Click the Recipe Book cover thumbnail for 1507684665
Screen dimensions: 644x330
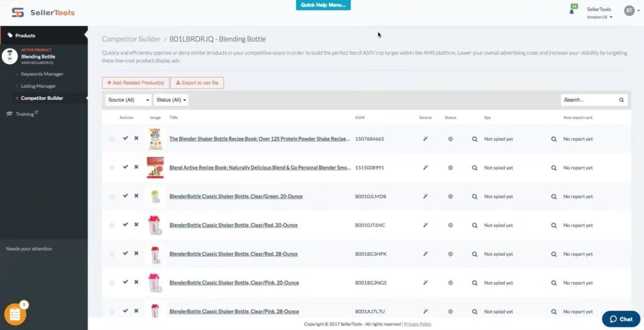click(x=155, y=139)
